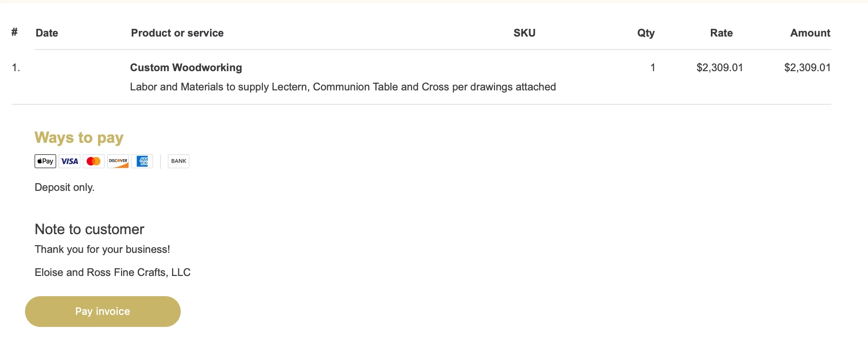Click the SKU column header
The image size is (868, 350).
[524, 33]
